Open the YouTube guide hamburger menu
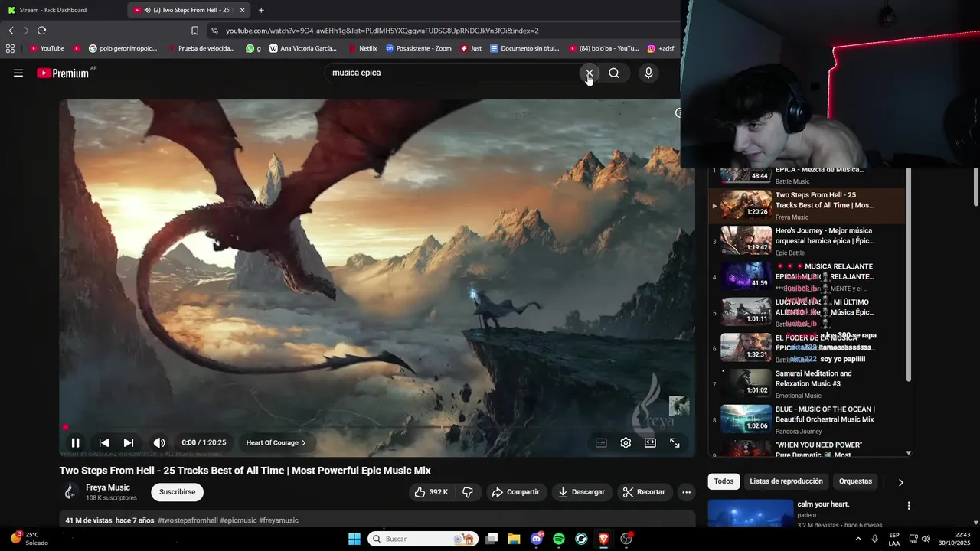This screenshot has width=980, height=551. coord(18,73)
